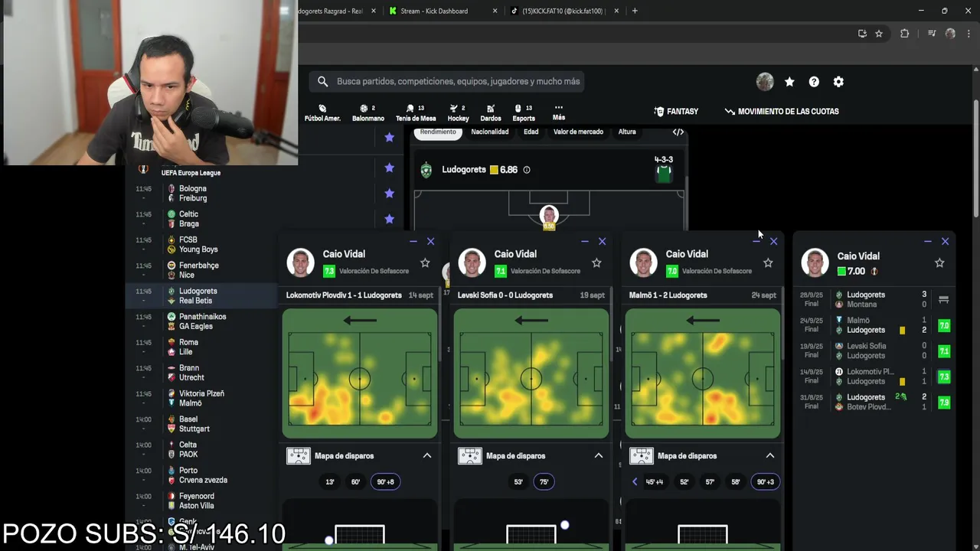Viewport: 980px width, 551px height.
Task: Open the Más sports menu
Action: point(559,112)
